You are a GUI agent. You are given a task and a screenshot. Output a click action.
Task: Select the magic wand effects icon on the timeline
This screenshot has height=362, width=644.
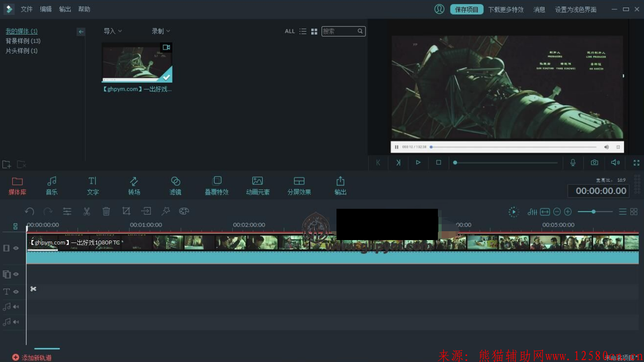165,211
